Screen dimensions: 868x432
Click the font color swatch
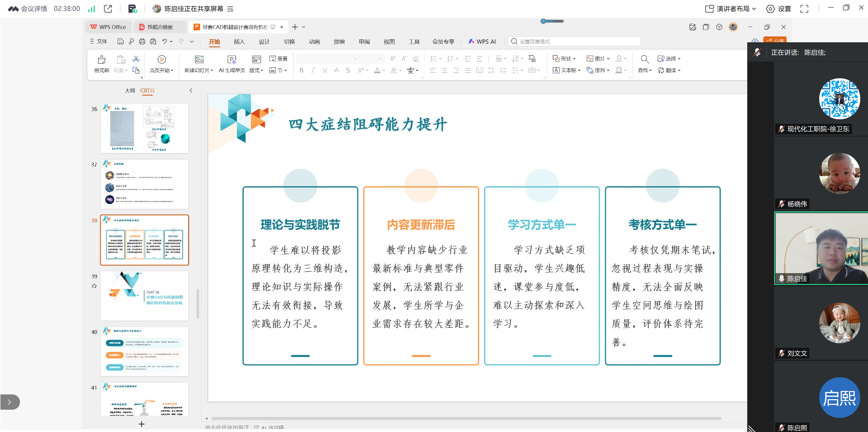[377, 70]
